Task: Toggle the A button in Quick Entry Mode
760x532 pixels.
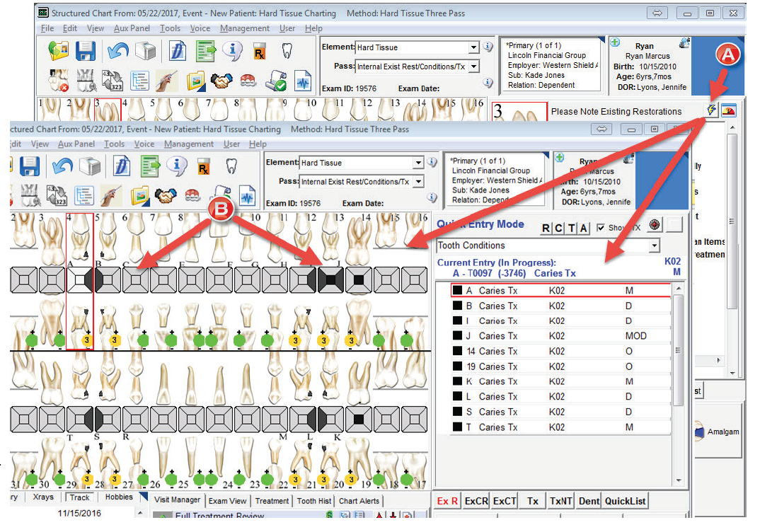Action: pos(584,229)
